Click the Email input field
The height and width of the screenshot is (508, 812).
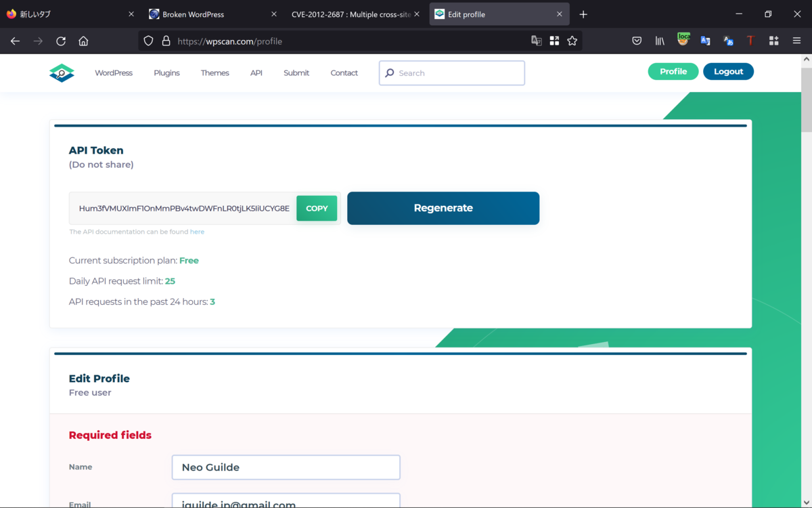[286, 501]
